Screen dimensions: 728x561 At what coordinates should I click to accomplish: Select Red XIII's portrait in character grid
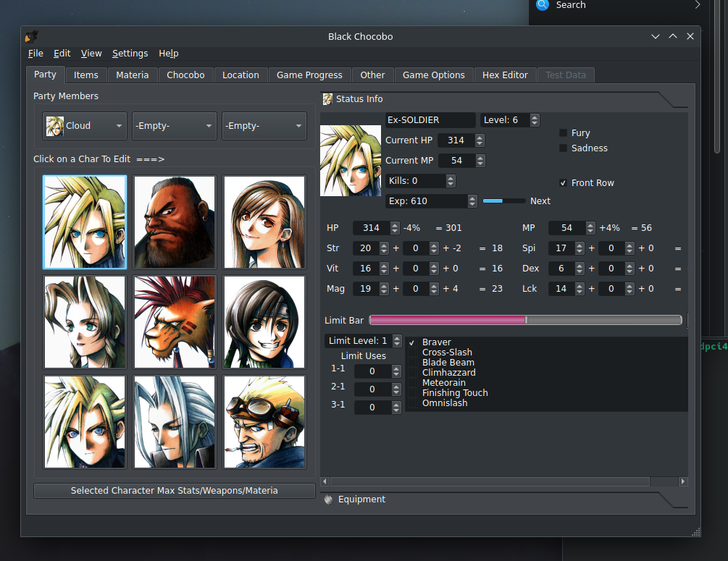[175, 322]
